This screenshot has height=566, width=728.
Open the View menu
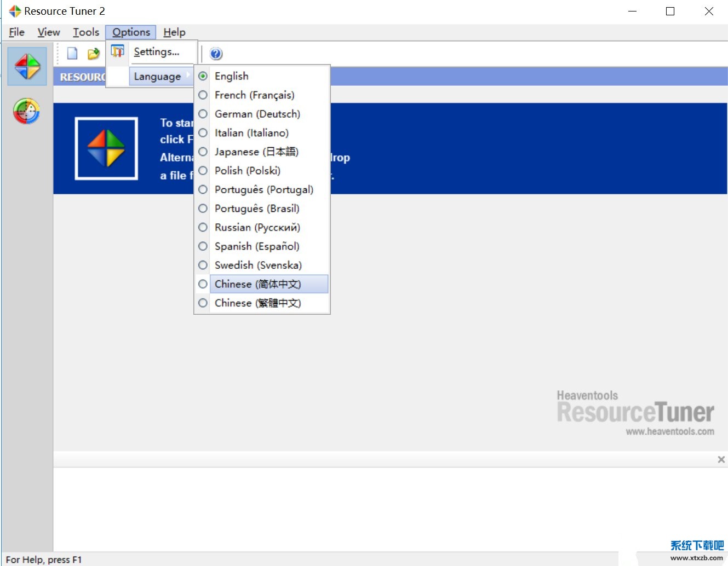click(x=49, y=32)
